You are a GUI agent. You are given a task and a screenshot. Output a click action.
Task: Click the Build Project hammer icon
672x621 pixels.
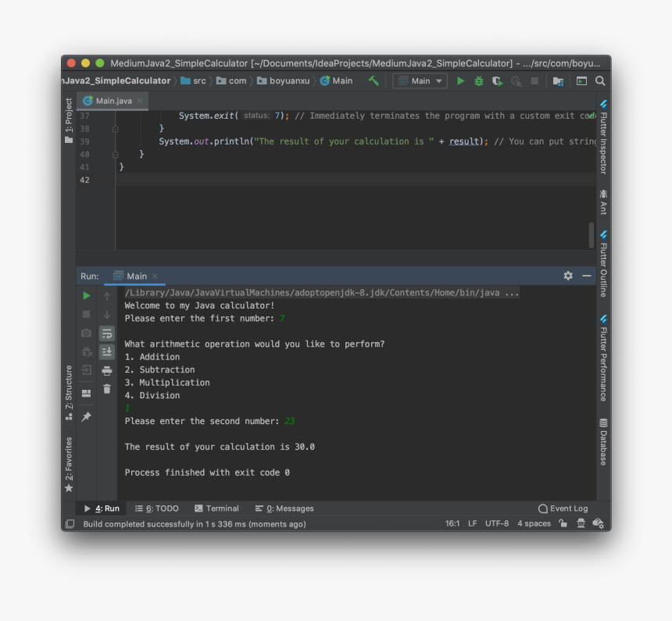[x=374, y=80]
